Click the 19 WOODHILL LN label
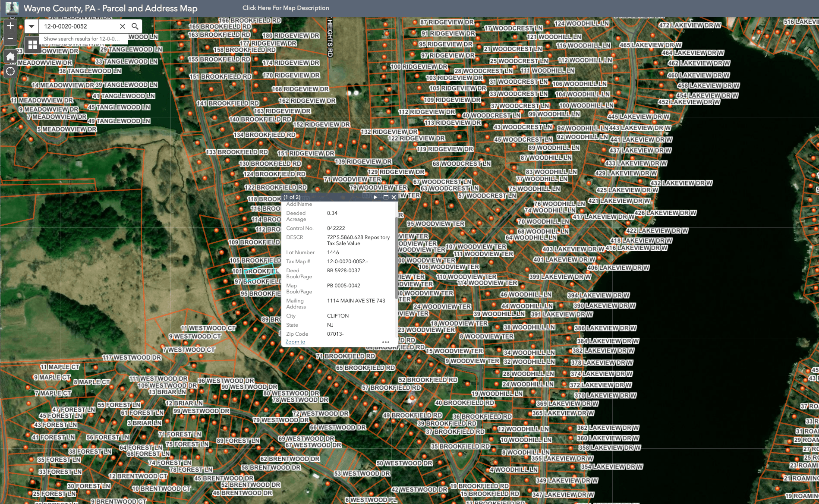Viewport: 819px width, 504px height. coord(497,394)
